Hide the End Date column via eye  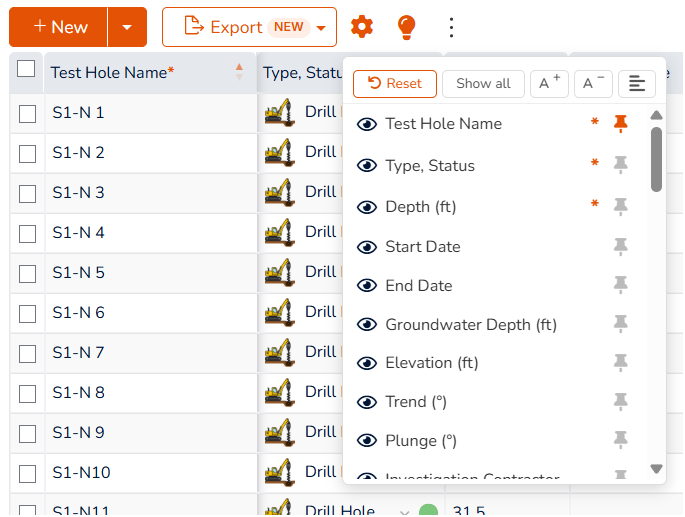click(x=367, y=285)
